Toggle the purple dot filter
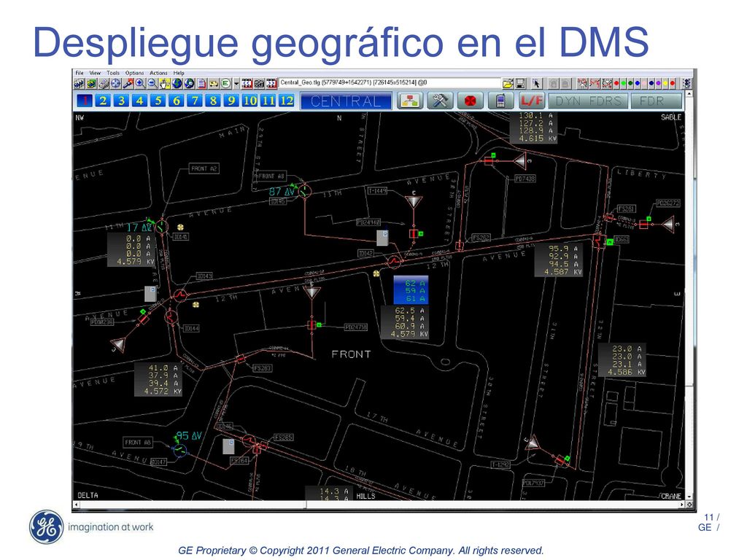The width and height of the screenshot is (747, 560). 659,83
